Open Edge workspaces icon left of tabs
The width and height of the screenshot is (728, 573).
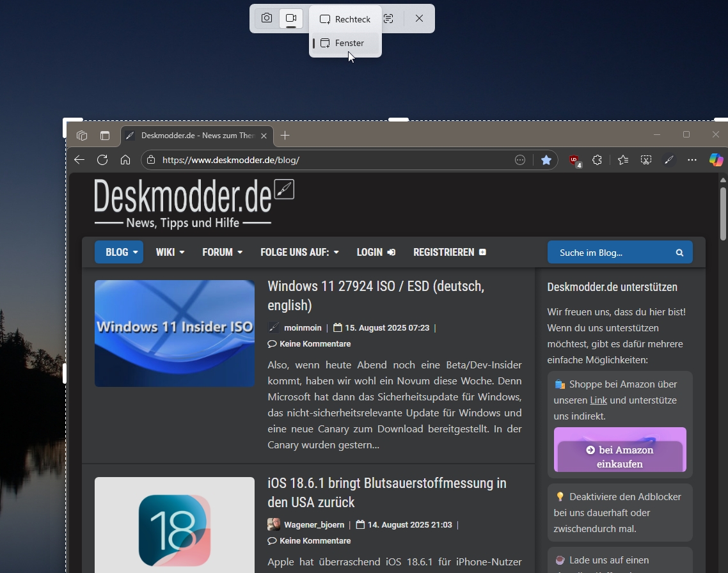(x=82, y=136)
